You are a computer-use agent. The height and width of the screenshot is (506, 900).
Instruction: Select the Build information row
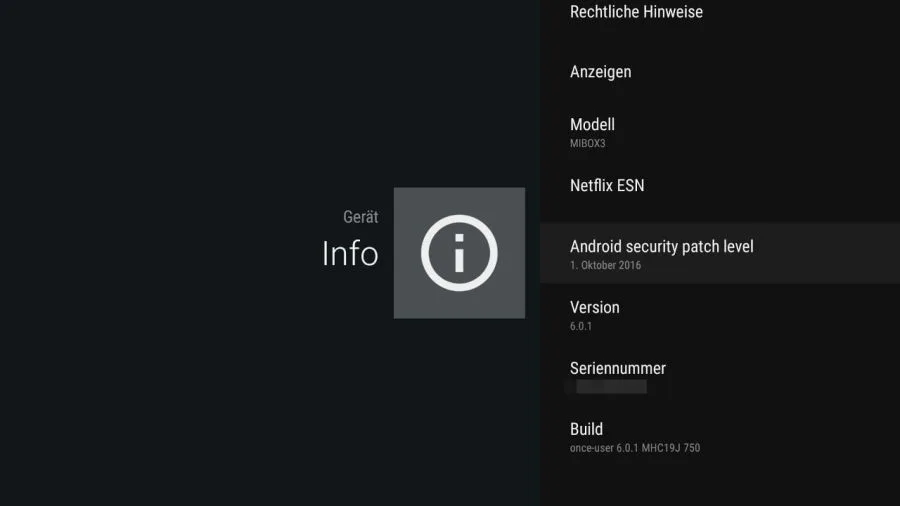point(720,436)
